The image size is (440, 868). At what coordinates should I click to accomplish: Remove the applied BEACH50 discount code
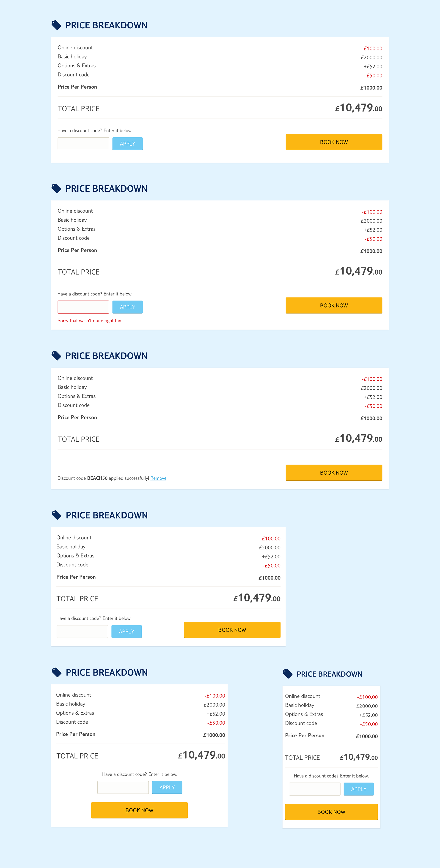click(x=158, y=478)
